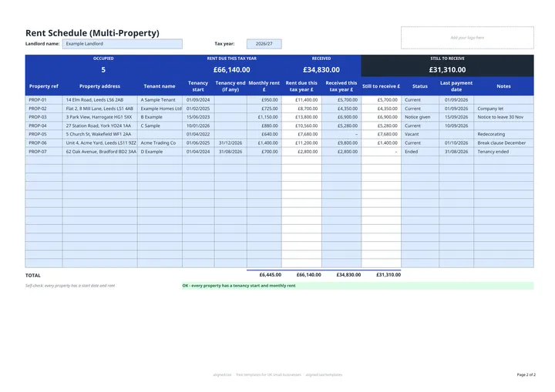The width and height of the screenshot is (555, 392).
Task: Click RENT DUE THIS TAX YEAR value £66,140.00
Action: pos(231,70)
